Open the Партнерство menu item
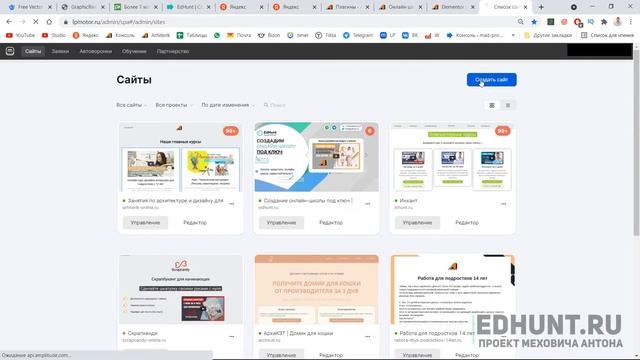The width and height of the screenshot is (640, 360). 173,51
